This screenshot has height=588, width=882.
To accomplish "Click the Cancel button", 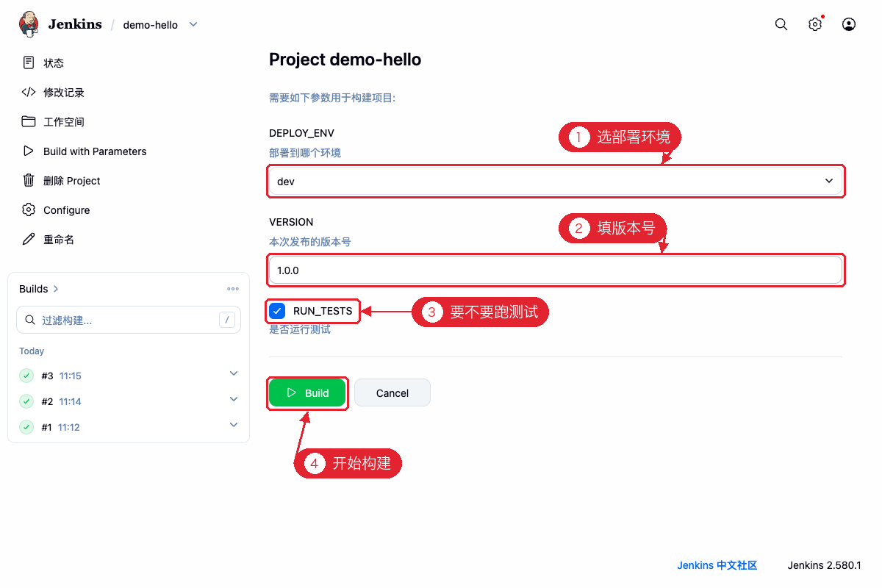I will [x=392, y=393].
